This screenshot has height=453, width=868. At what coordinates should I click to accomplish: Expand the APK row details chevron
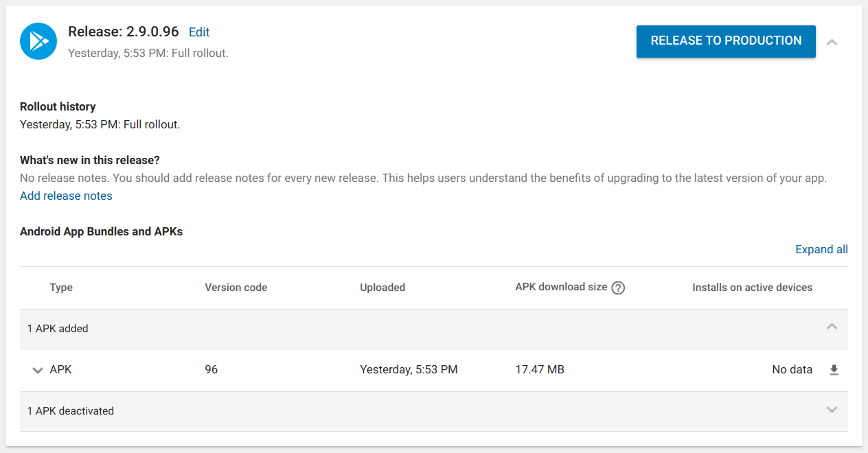point(37,370)
